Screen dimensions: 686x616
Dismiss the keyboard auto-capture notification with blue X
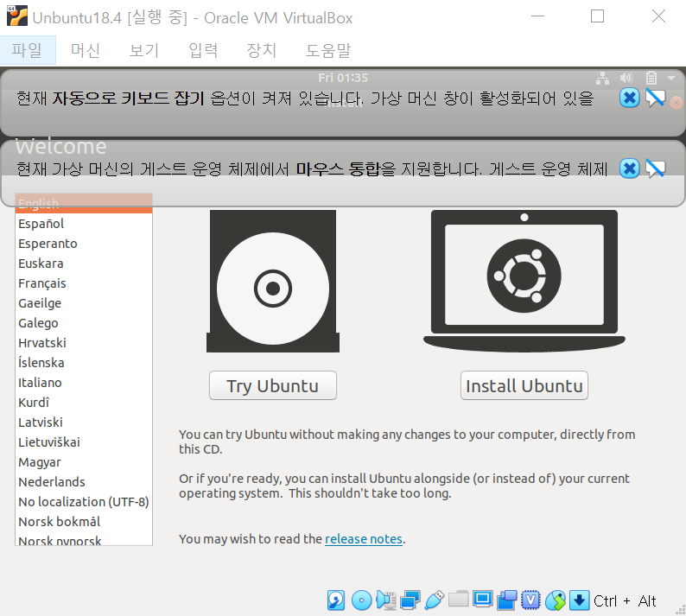coord(630,98)
